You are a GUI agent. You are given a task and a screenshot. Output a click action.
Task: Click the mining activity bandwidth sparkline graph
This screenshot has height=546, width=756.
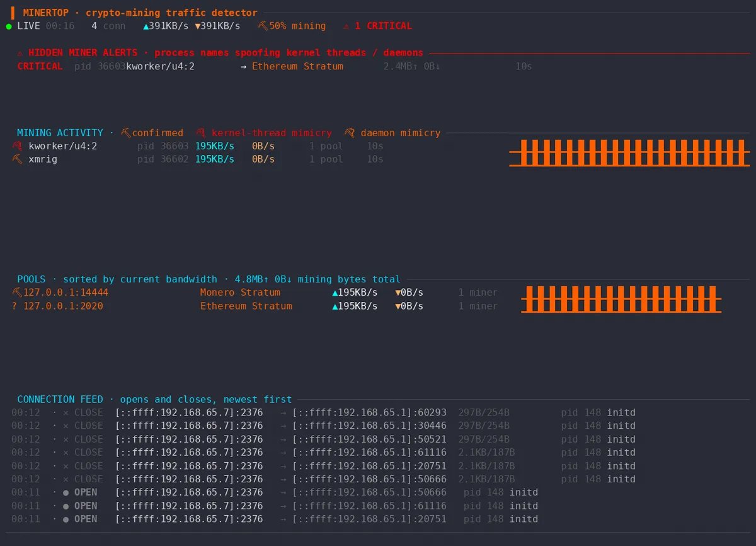(629, 153)
